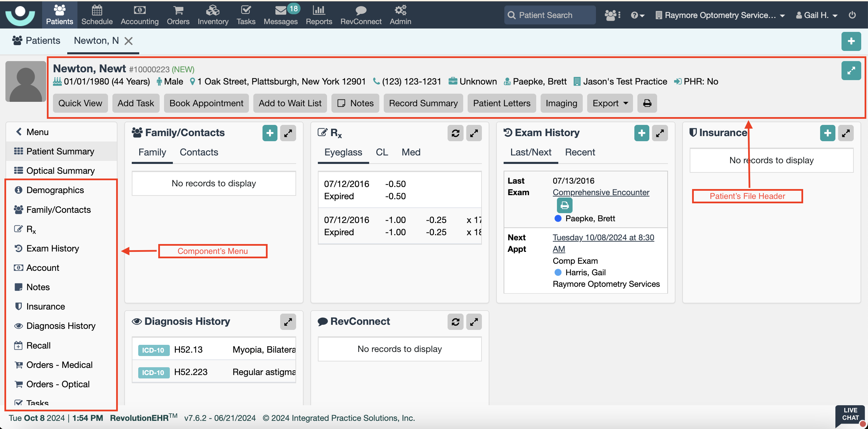Add a new Family/Contacts record

click(270, 133)
